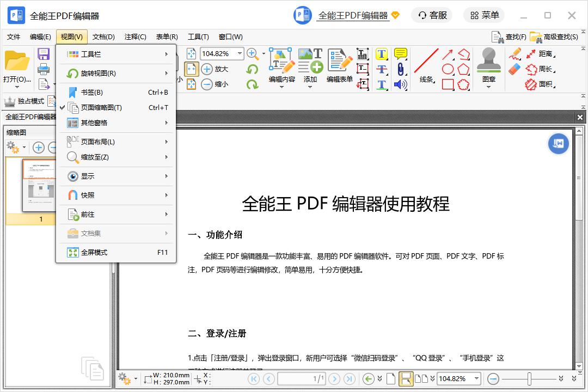This screenshot has width=588, height=392.
Task: Open the 注释(C) menu
Action: 135,37
